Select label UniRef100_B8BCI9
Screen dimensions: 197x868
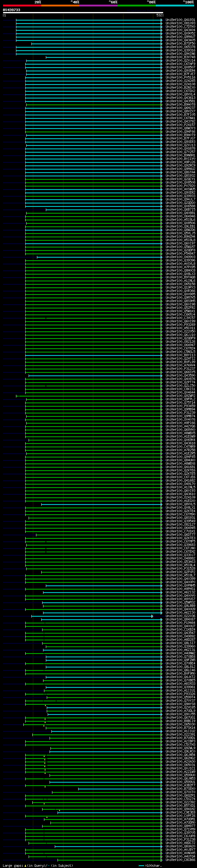(180, 721)
